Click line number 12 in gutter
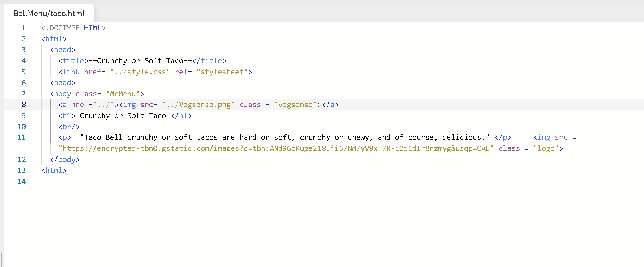Image resolution: width=644 pixels, height=267 pixels. coord(22,160)
